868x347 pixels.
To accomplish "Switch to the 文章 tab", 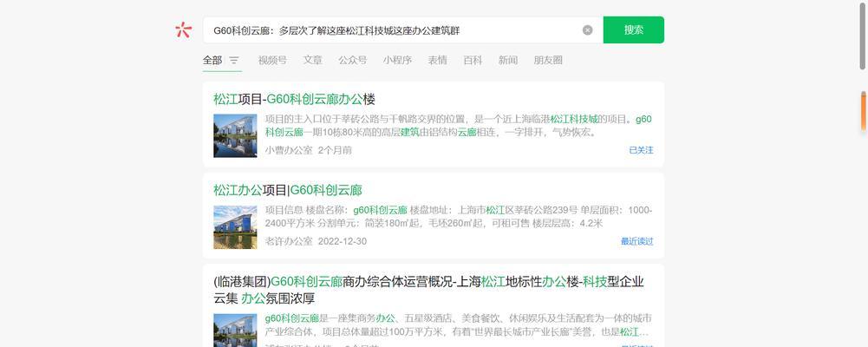I will 312,61.
